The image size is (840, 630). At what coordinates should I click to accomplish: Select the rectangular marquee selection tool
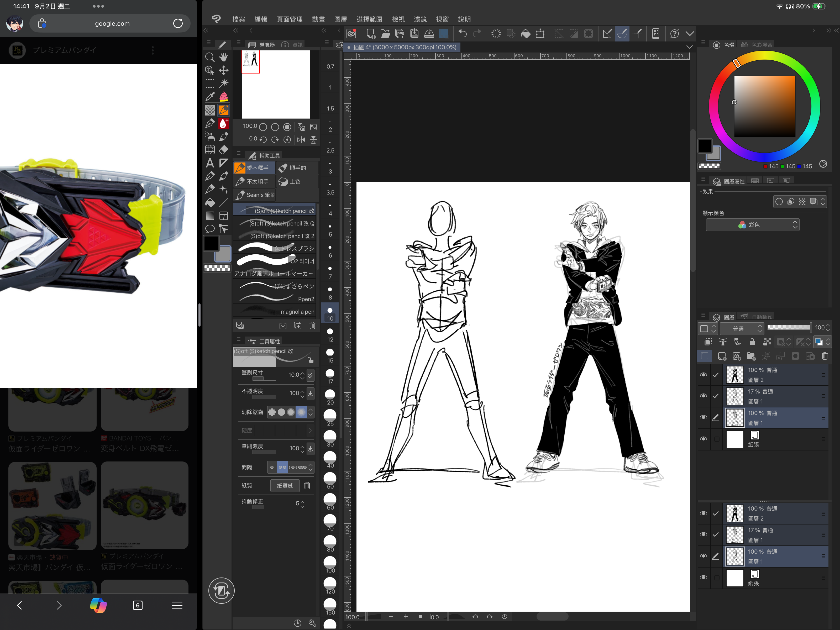click(x=210, y=83)
